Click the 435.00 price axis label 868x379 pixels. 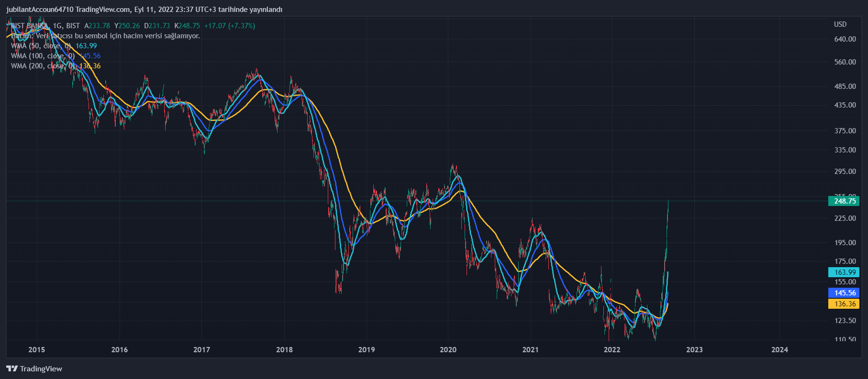click(845, 105)
